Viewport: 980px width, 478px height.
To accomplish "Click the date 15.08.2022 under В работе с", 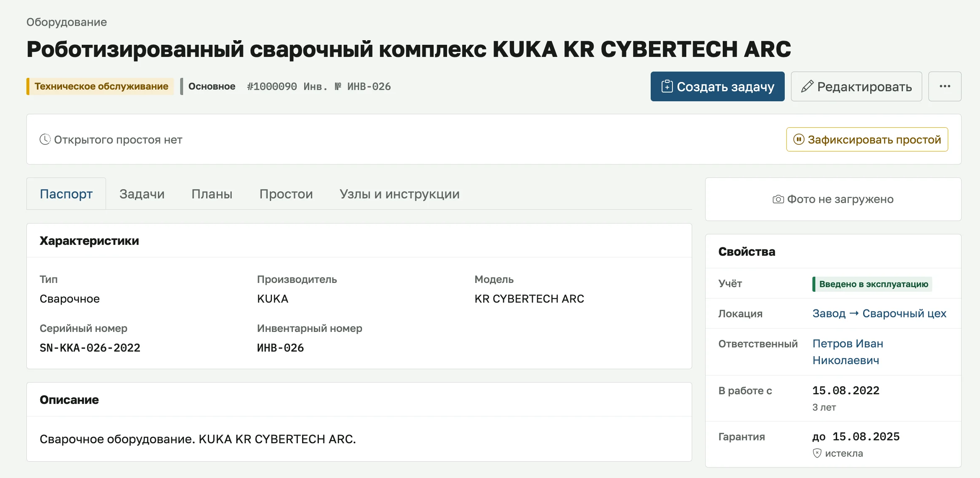I will (x=846, y=391).
